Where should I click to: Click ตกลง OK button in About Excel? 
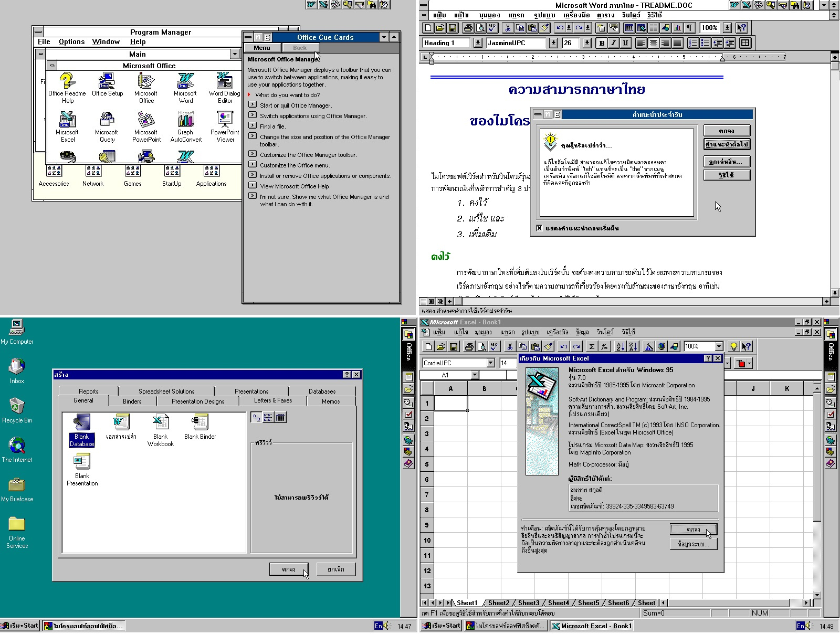tap(693, 529)
